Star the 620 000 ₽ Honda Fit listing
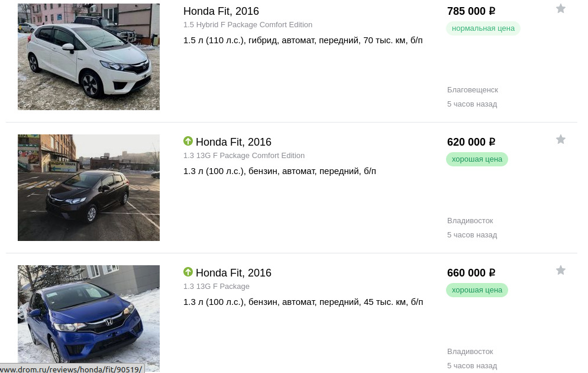This screenshot has height=373, width=588. pos(561,140)
